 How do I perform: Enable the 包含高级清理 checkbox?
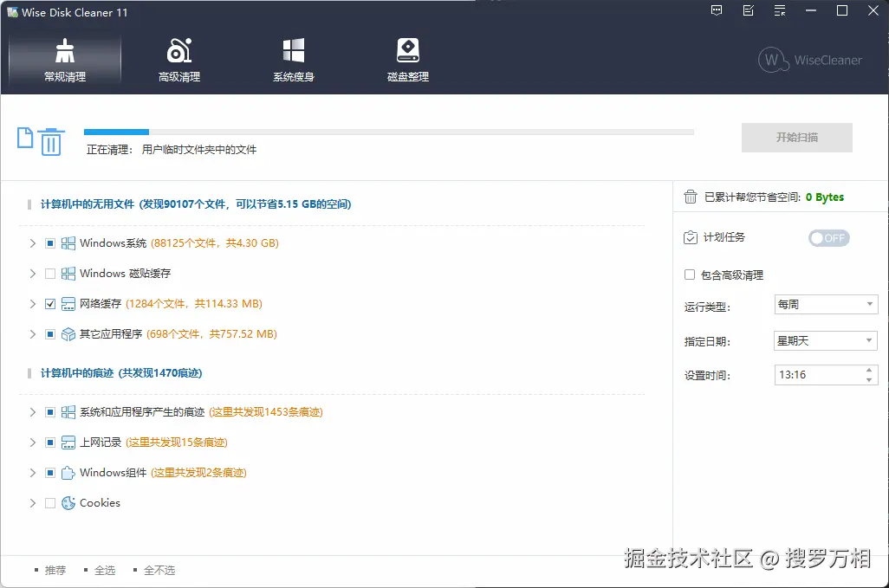(690, 275)
